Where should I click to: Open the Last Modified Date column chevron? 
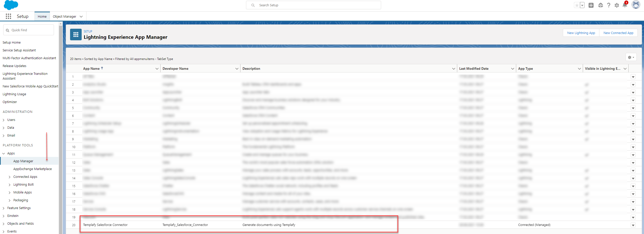pos(512,69)
